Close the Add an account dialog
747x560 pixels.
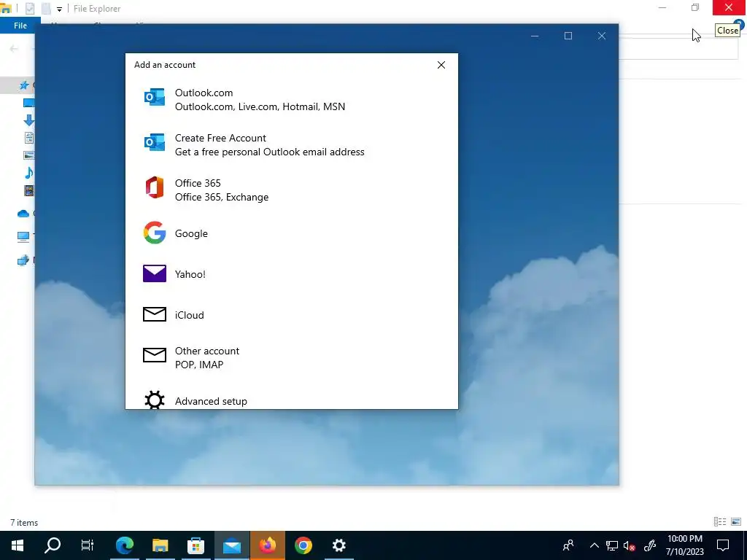coord(441,65)
